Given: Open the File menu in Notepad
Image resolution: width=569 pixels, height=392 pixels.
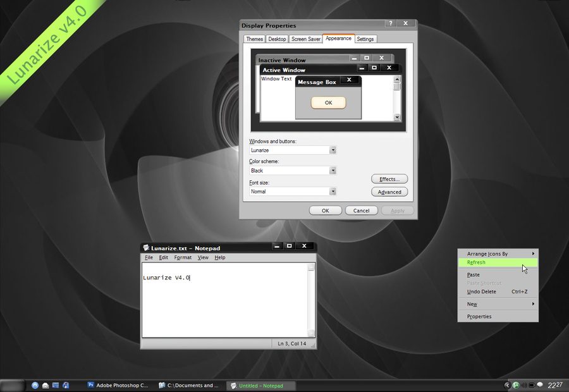Looking at the screenshot, I should [149, 257].
